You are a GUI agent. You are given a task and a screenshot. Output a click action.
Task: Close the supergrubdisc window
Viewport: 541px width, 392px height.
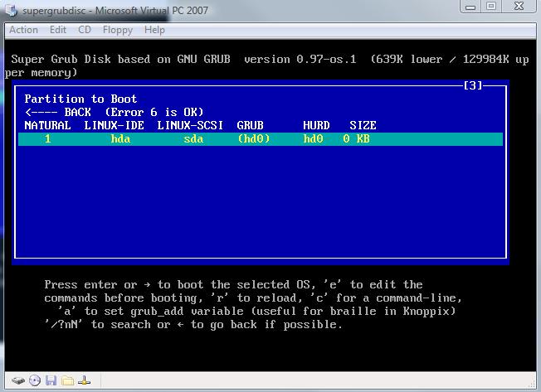[519, 7]
